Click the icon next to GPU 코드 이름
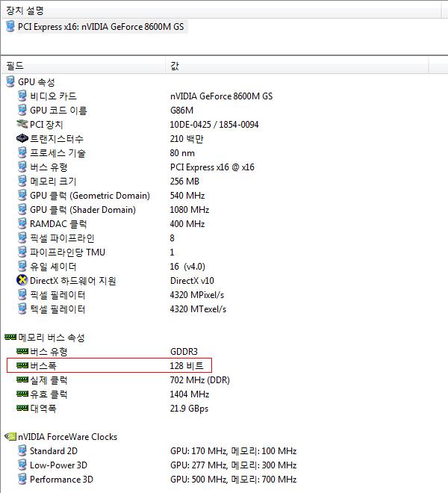 click(x=22, y=110)
